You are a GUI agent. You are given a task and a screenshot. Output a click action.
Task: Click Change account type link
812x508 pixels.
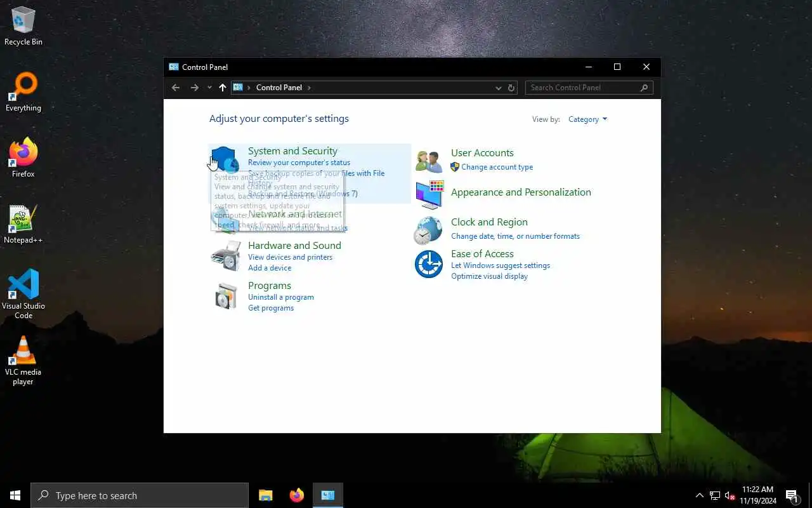[497, 167]
